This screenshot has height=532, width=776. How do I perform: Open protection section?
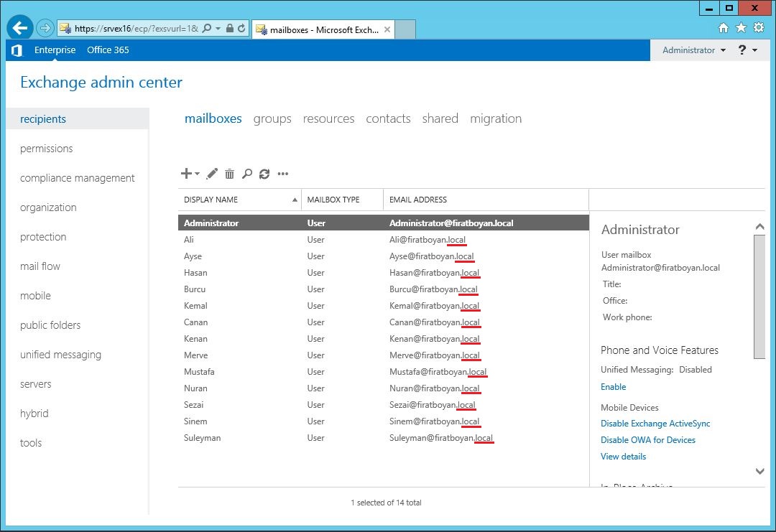[43, 237]
